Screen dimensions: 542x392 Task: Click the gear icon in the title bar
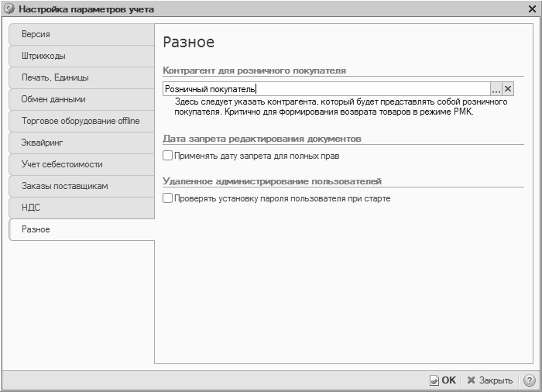9,9
